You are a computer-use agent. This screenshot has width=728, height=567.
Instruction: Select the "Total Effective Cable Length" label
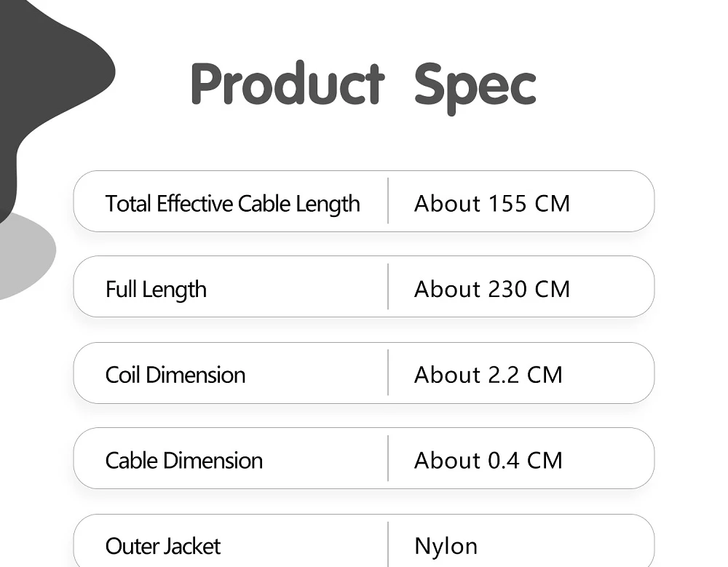(x=232, y=204)
